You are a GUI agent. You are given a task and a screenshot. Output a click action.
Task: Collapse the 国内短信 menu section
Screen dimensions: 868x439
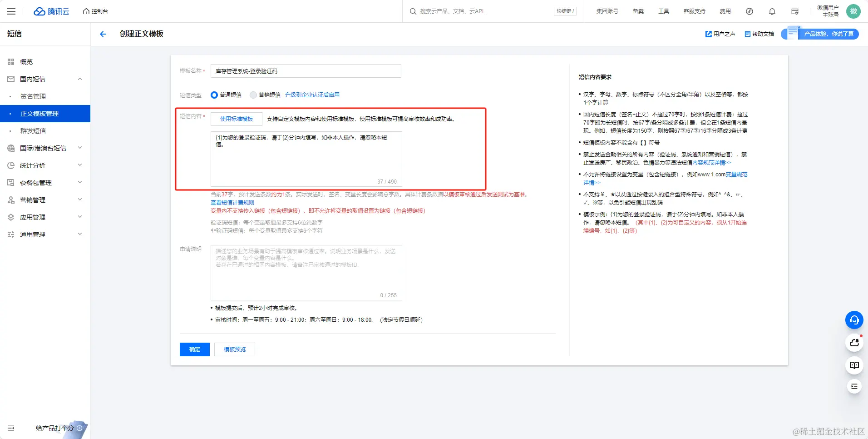tap(80, 79)
